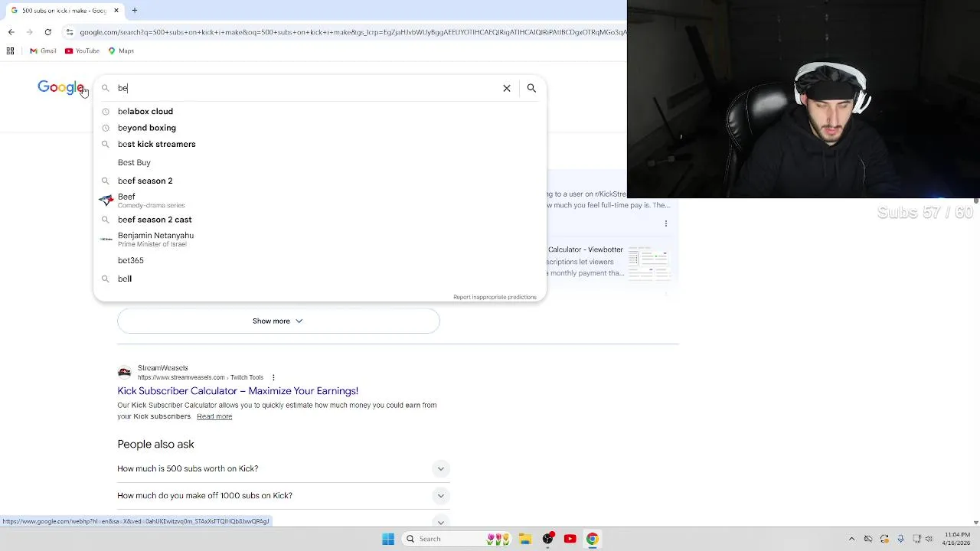The height and width of the screenshot is (551, 980).
Task: Open OBS Studio from the taskbar
Action: pyautogui.click(x=547, y=539)
